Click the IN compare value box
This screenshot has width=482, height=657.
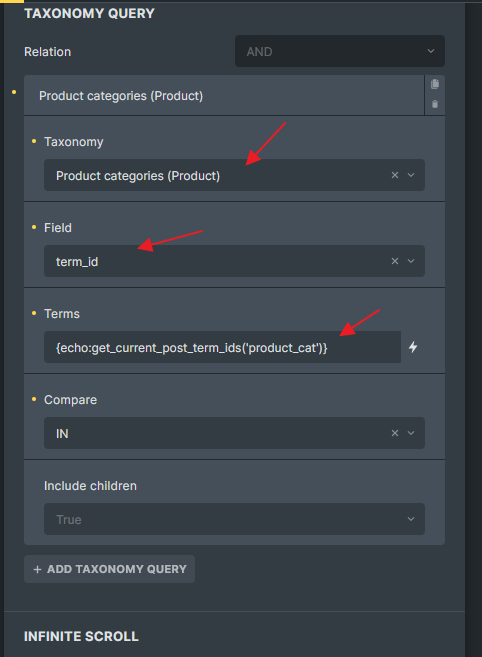[234, 433]
